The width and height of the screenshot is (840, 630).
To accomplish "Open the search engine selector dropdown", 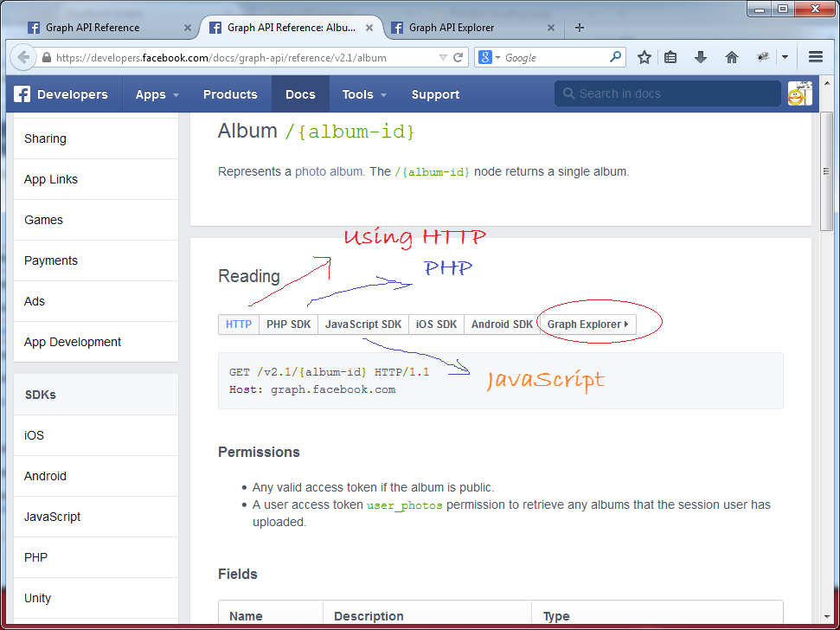I will point(489,57).
